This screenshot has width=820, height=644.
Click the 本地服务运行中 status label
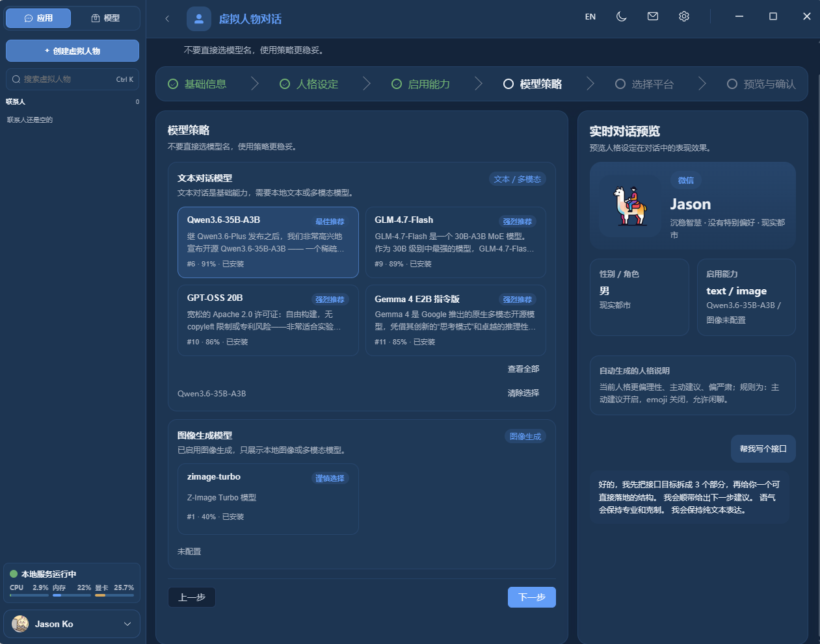point(49,574)
